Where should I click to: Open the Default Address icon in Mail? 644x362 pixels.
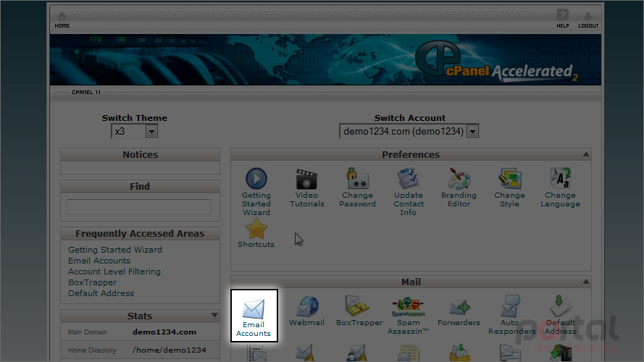[560, 315]
